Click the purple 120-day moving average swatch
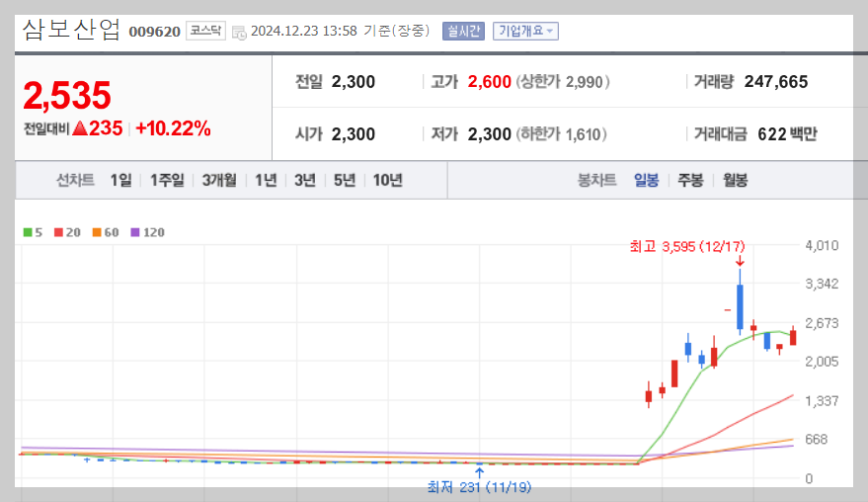This screenshot has width=868, height=502. (135, 232)
